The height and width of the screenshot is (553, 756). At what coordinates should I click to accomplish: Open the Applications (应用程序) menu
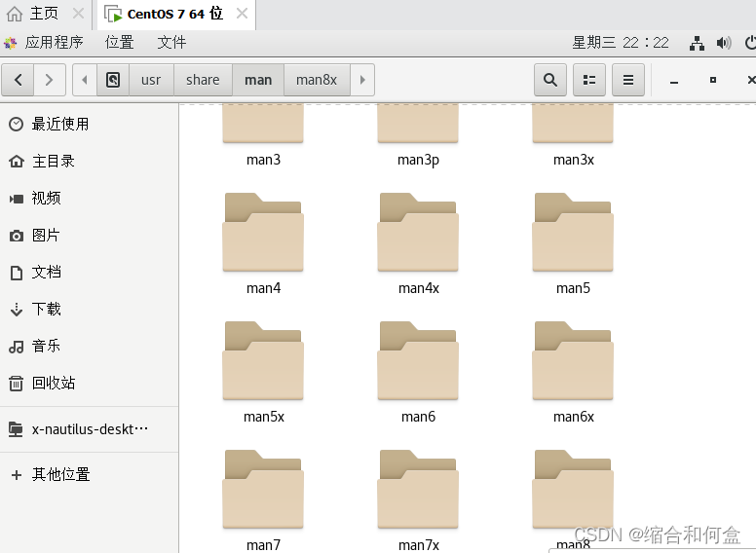[x=45, y=43]
